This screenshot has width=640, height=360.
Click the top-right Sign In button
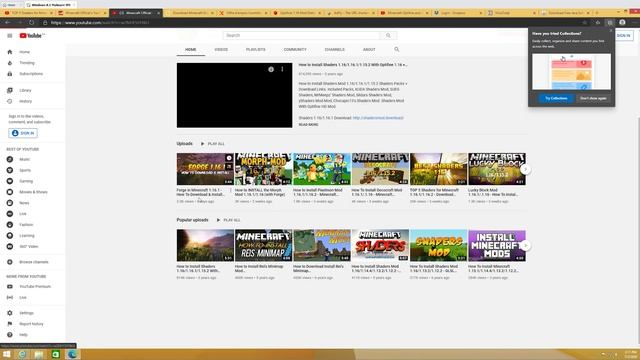[624, 36]
